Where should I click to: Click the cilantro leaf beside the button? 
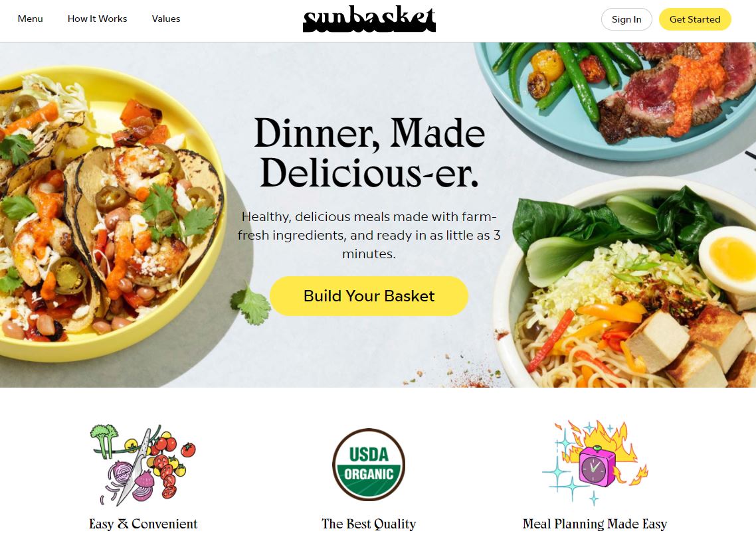point(250,305)
